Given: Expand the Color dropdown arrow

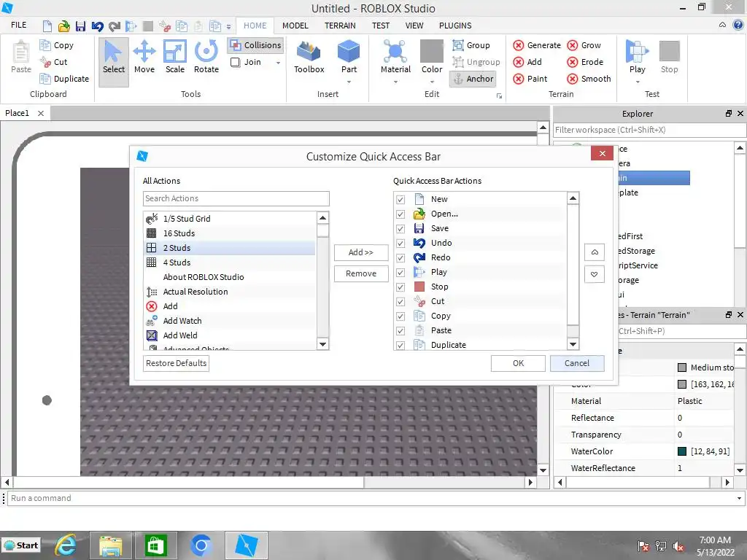Looking at the screenshot, I should pos(432,82).
